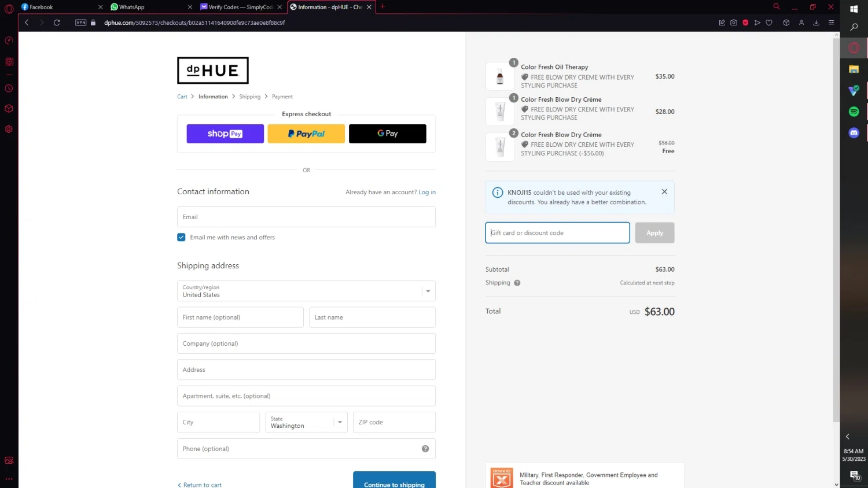868x488 pixels.
Task: Focus the Address field
Action: tap(306, 369)
